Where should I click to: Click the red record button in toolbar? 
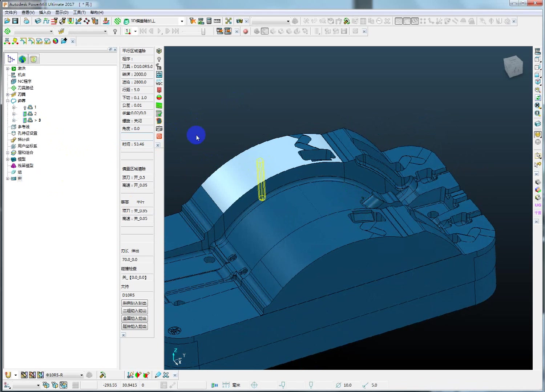click(246, 32)
